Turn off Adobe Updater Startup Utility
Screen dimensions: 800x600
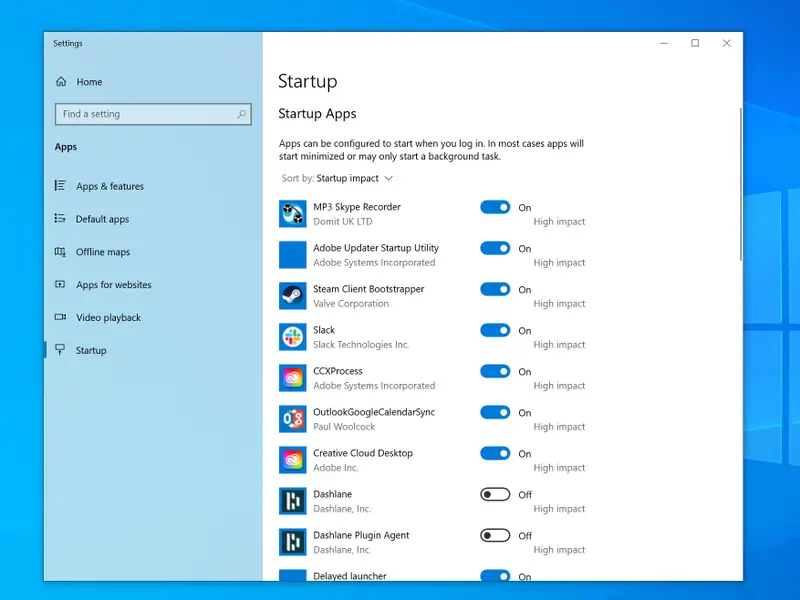(x=495, y=248)
